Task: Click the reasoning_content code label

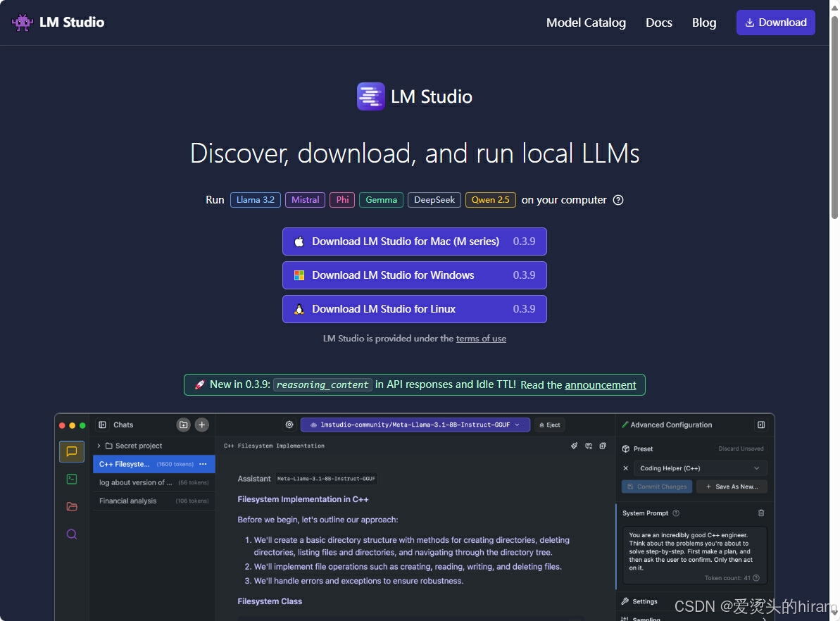Action: point(322,384)
